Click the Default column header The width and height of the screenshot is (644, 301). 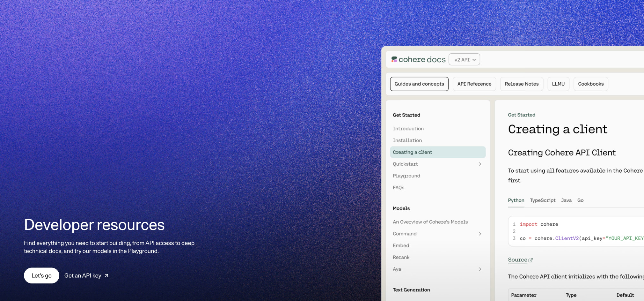(x=625, y=295)
